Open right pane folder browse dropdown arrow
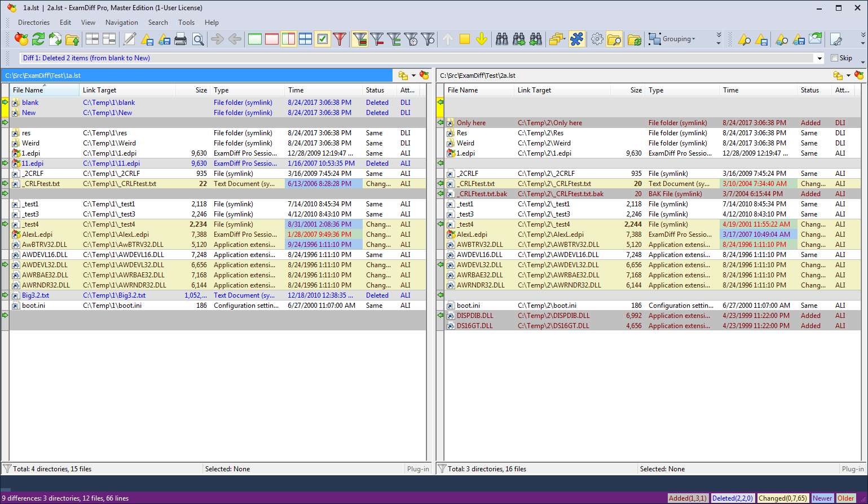This screenshot has width=868, height=504. tap(848, 76)
